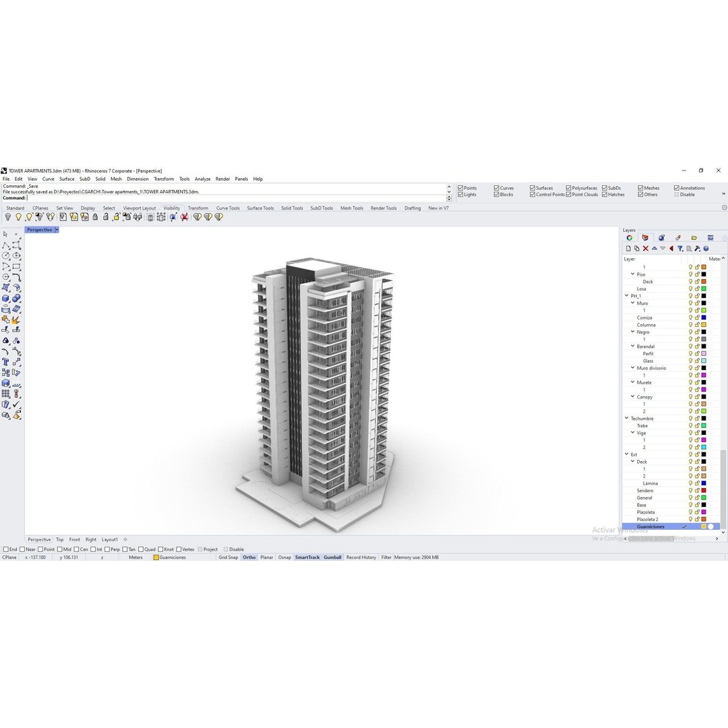Click the red X Delete Layer icon

(x=645, y=248)
